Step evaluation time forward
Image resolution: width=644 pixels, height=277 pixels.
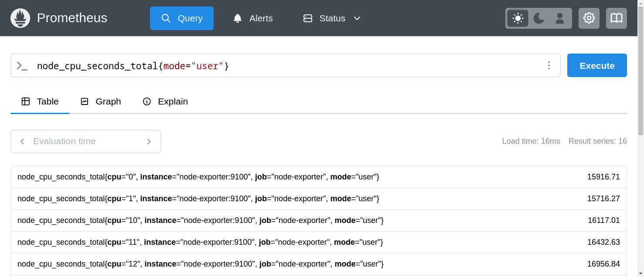coord(149,142)
